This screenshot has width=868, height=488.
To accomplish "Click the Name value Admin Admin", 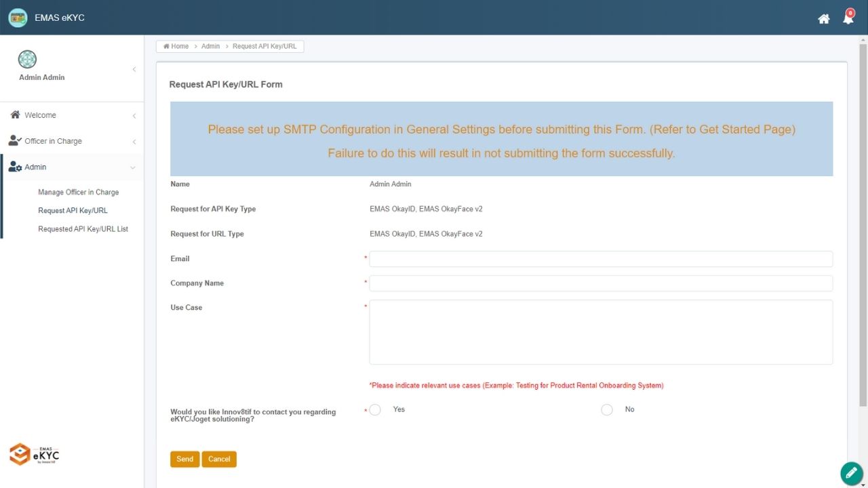I will (391, 184).
